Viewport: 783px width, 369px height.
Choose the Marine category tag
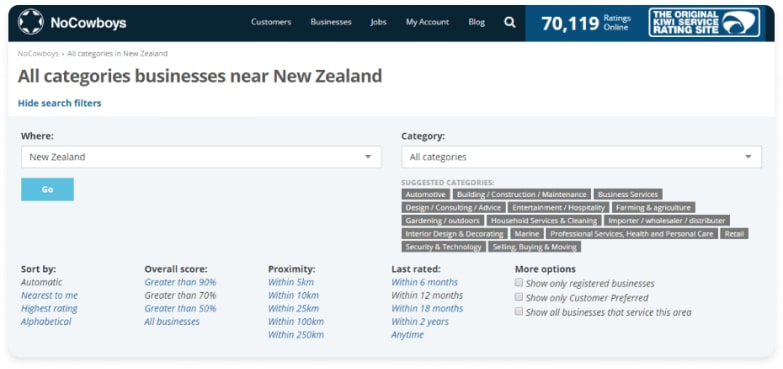pyautogui.click(x=526, y=234)
